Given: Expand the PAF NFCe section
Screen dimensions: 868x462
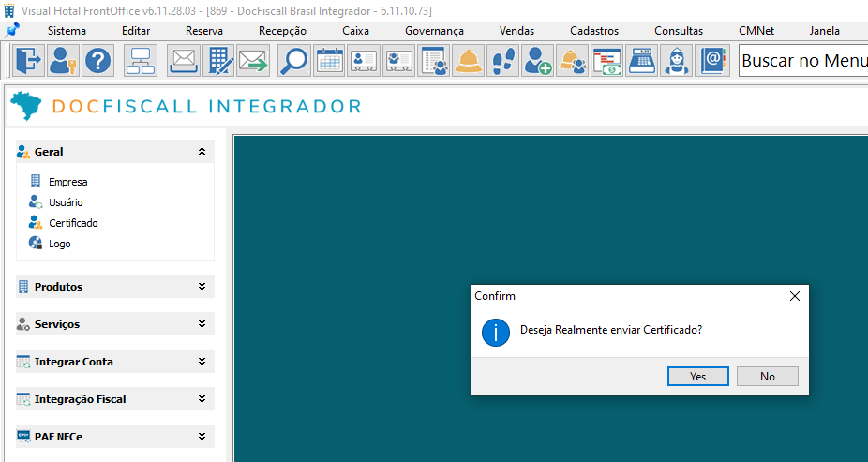Looking at the screenshot, I should [x=115, y=437].
